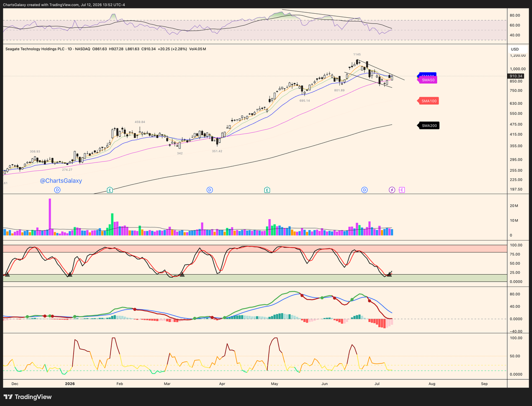The width and height of the screenshot is (532, 406).
Task: Select the black SMA200 line label
Action: click(x=429, y=126)
